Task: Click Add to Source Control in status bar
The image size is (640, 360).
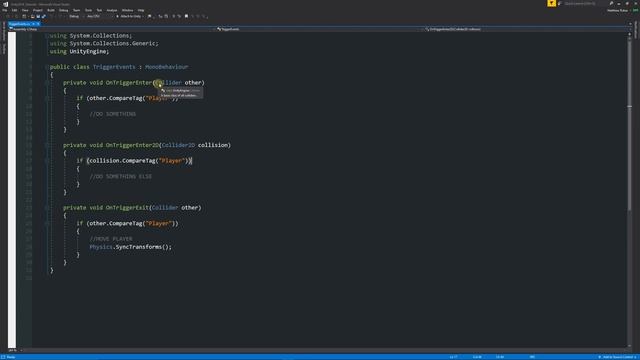Action: (x=618, y=357)
